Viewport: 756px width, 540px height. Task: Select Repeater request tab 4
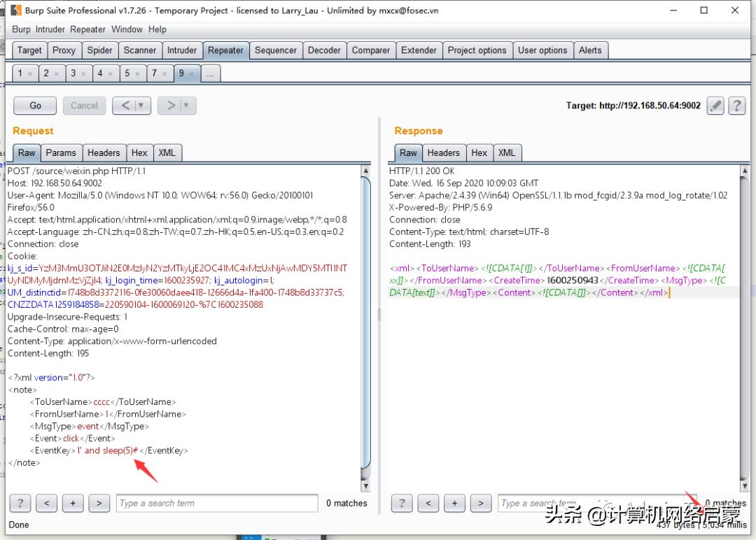(x=100, y=73)
